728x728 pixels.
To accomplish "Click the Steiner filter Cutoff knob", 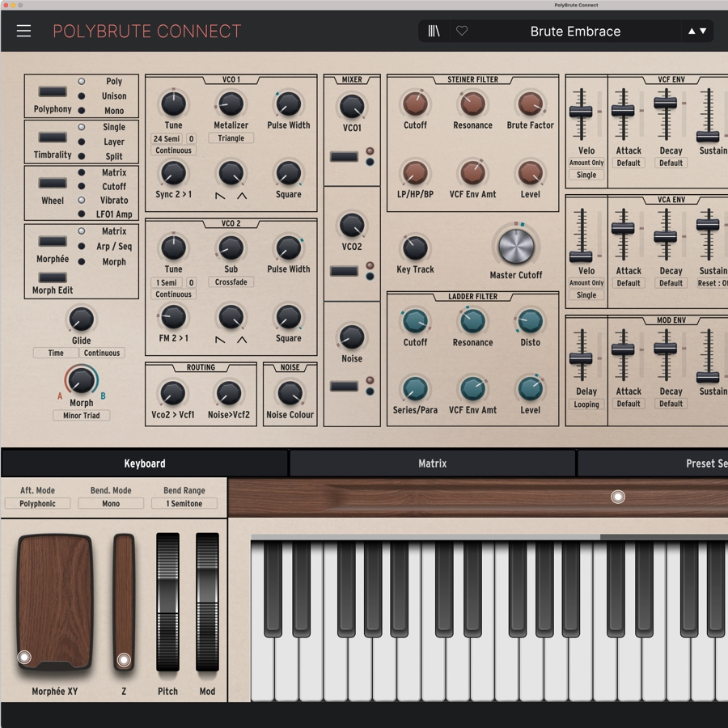I will click(x=415, y=104).
